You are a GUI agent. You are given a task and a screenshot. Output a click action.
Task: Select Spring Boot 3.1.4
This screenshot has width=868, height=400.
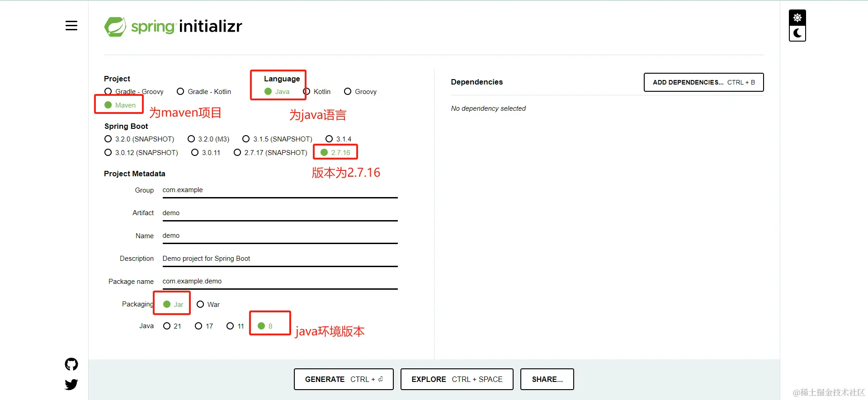[339, 139]
